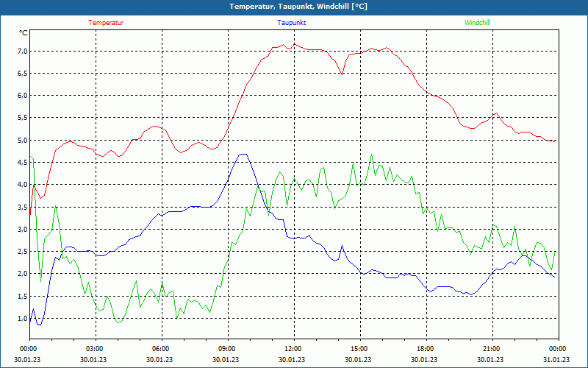
Task: Click the blue Taupunkt curve peak near 09:45
Action: [x=243, y=154]
